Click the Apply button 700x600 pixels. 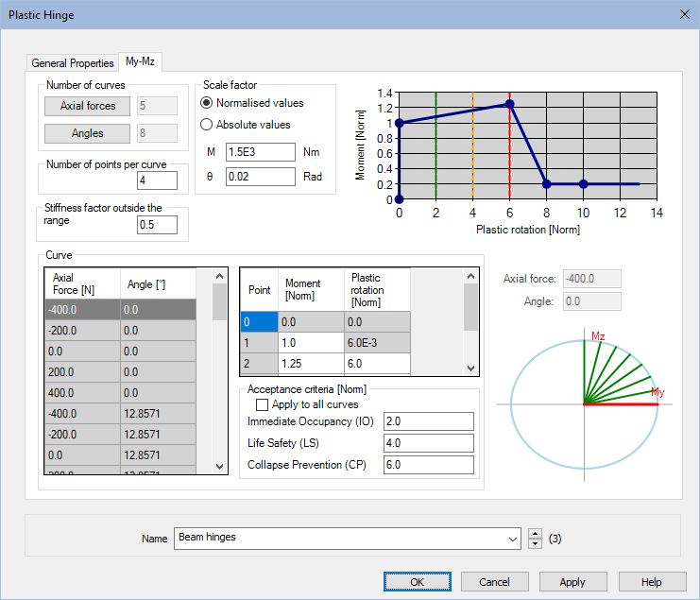point(572,582)
